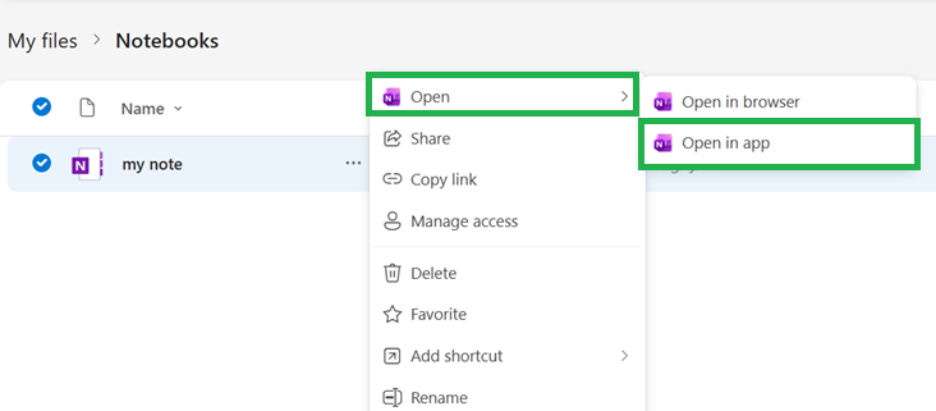936x411 pixels.
Task: Go to My files breadcrumb
Action: [42, 41]
